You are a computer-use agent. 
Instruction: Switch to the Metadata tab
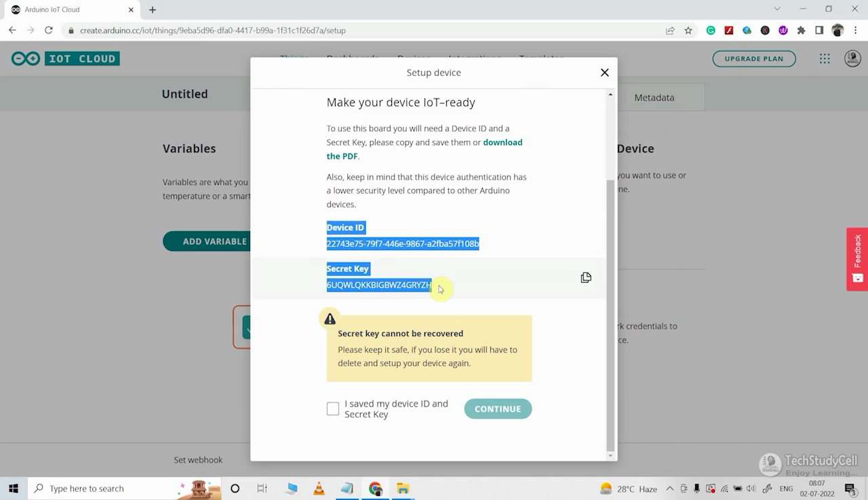pos(653,97)
